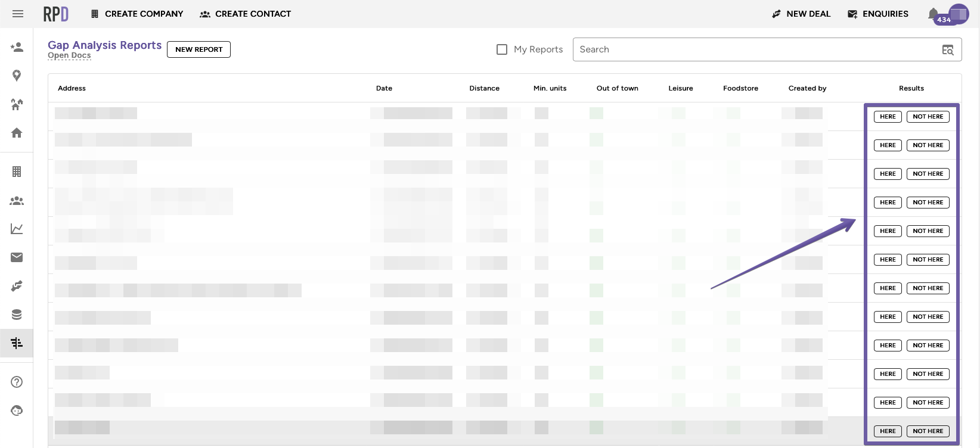The height and width of the screenshot is (448, 980).
Task: Click Create Contact in the top bar
Action: coord(246,14)
